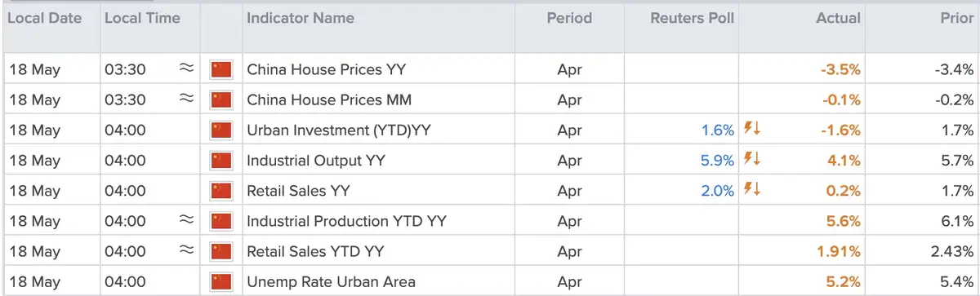Image resolution: width=980 pixels, height=296 pixels.
Task: Click the approximate symbol in Industrial Production YTD YY row
Action: pos(186,221)
